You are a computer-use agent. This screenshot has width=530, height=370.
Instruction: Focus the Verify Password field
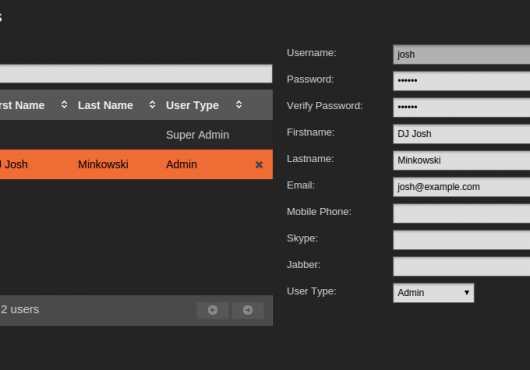point(461,107)
